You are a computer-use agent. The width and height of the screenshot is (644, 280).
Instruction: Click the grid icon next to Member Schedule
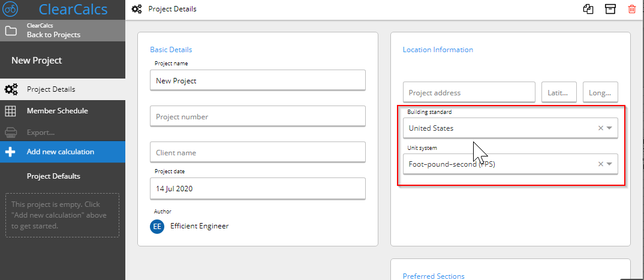coord(11,111)
